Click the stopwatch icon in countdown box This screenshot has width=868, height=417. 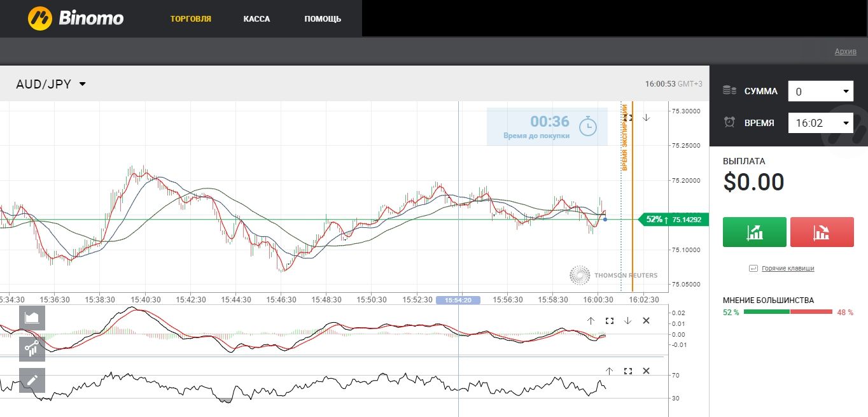pyautogui.click(x=588, y=125)
